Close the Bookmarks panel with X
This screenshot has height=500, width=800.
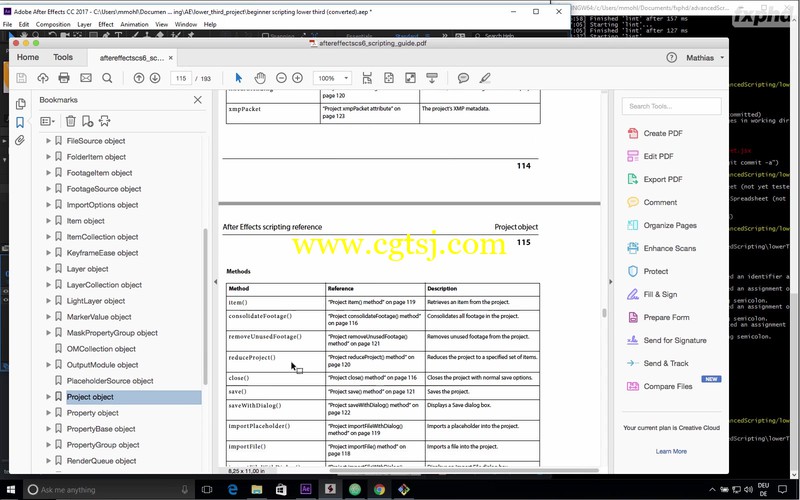[x=197, y=100]
